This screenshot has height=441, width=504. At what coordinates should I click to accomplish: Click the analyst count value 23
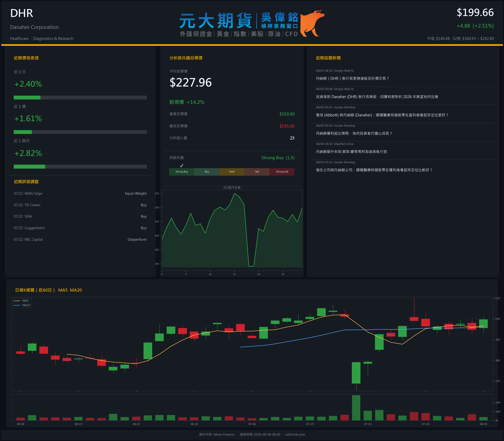pyautogui.click(x=292, y=138)
